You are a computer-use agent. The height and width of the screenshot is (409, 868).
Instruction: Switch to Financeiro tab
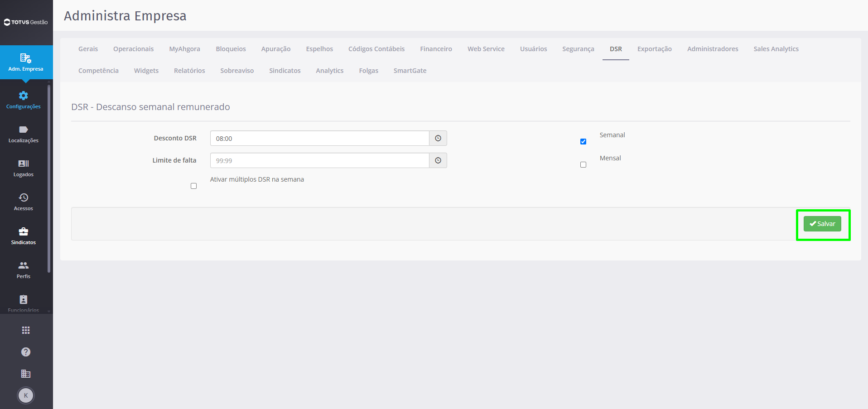436,49
